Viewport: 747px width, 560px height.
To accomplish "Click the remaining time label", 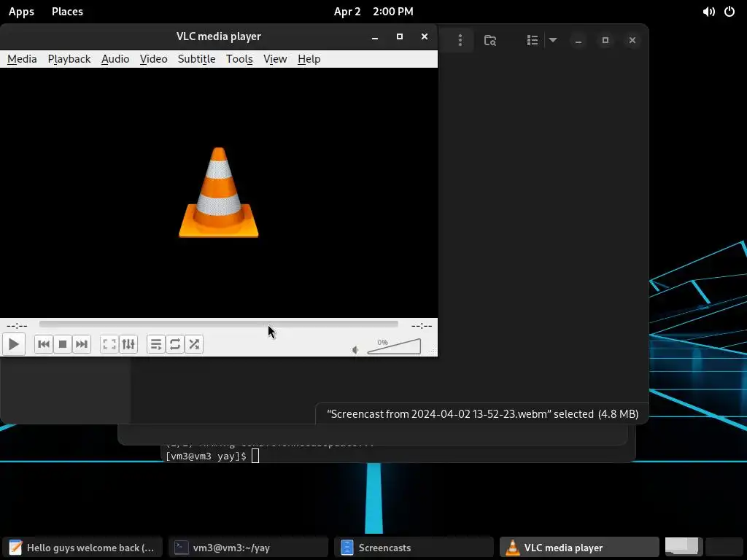I will point(422,326).
